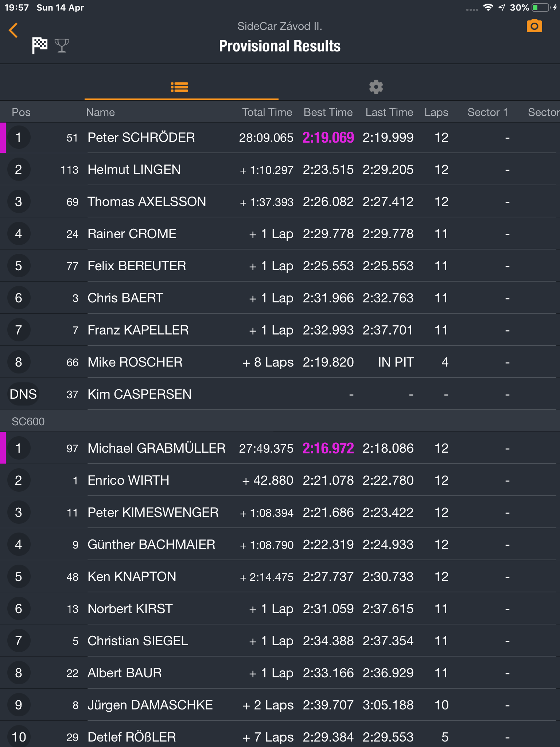Sort by the Total Time column header
Screen dimensions: 560x747
click(x=267, y=112)
